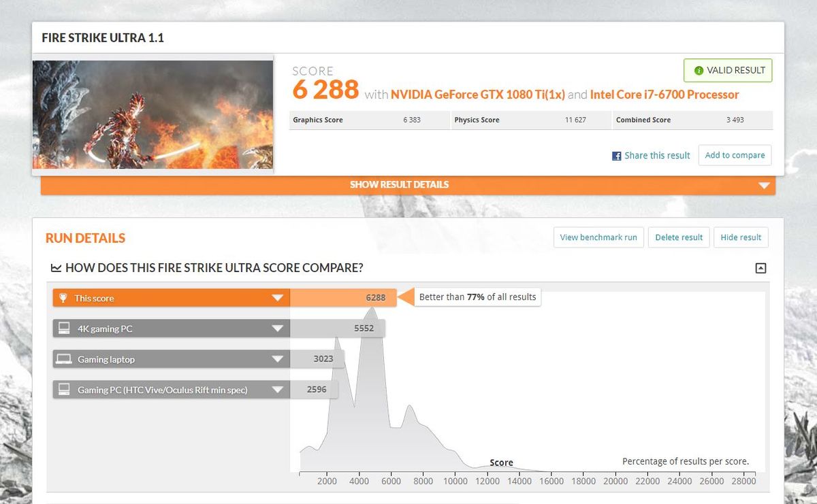Click the chart icon beside compare heading
Viewport: 817px width, 504px height.
tap(57, 268)
